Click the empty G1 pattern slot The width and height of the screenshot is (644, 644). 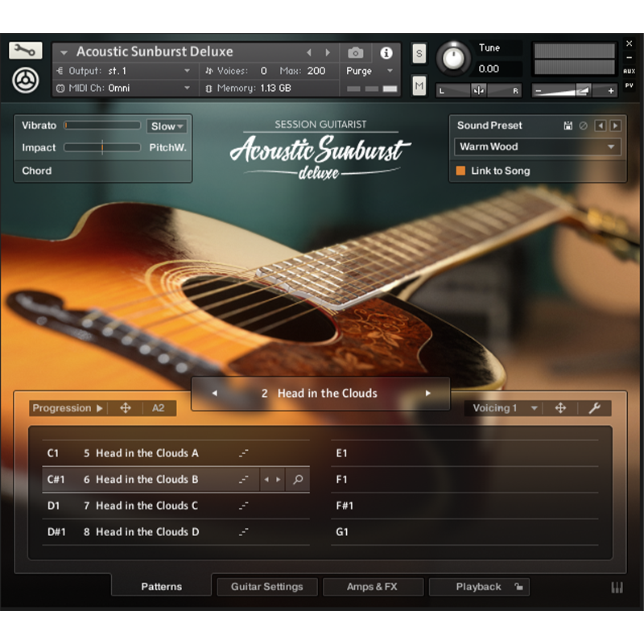[464, 532]
